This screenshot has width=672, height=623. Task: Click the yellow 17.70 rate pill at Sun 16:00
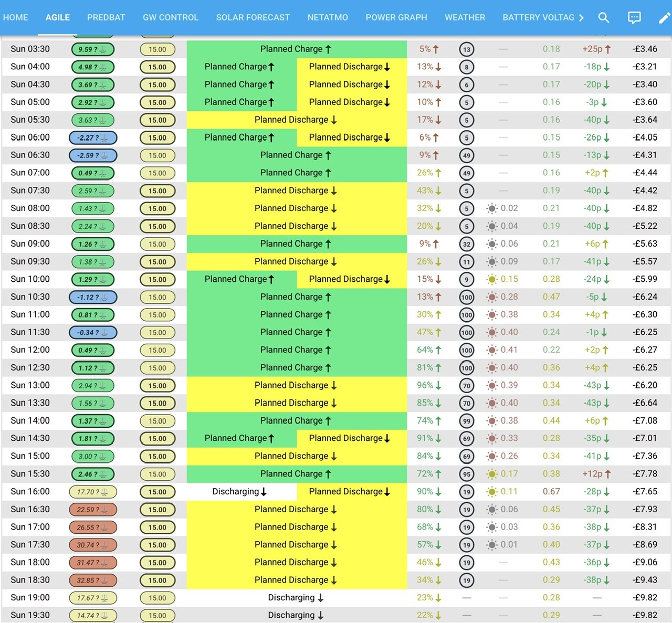[93, 492]
